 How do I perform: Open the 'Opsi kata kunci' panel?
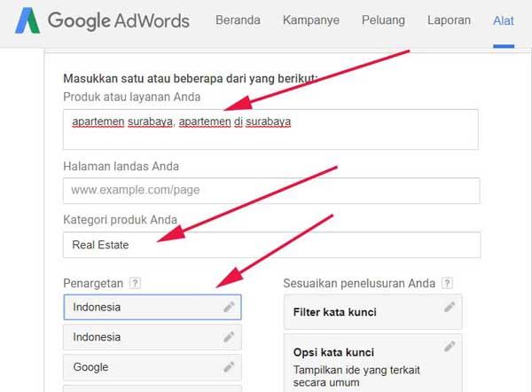pos(373,363)
